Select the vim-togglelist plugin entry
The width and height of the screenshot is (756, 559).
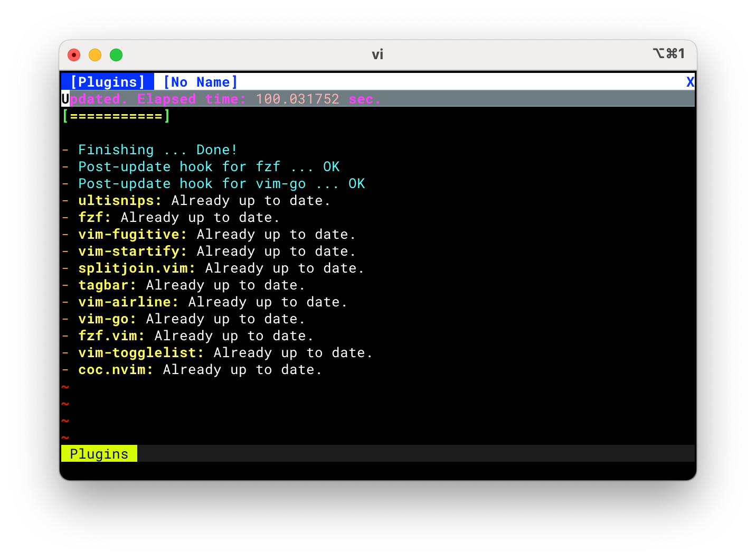click(x=218, y=352)
